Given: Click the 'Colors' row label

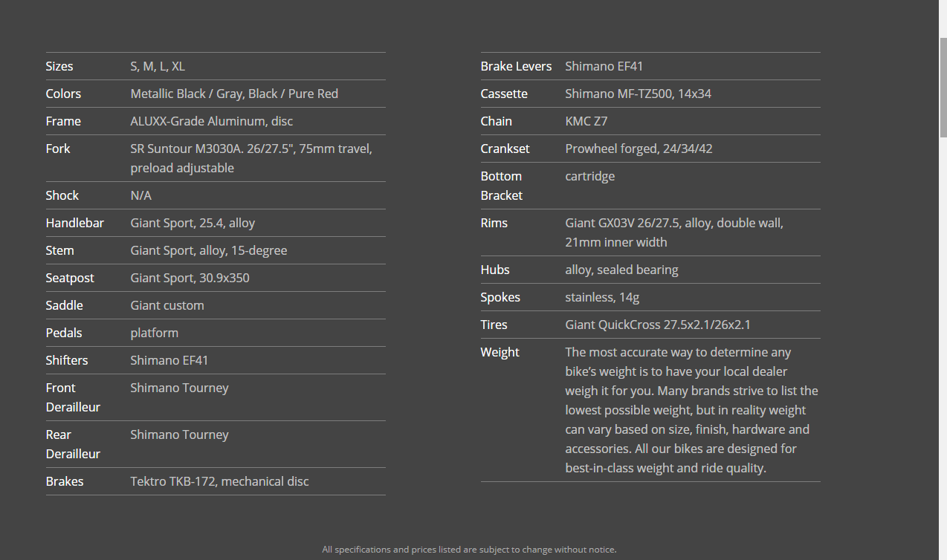Looking at the screenshot, I should click(x=63, y=94).
